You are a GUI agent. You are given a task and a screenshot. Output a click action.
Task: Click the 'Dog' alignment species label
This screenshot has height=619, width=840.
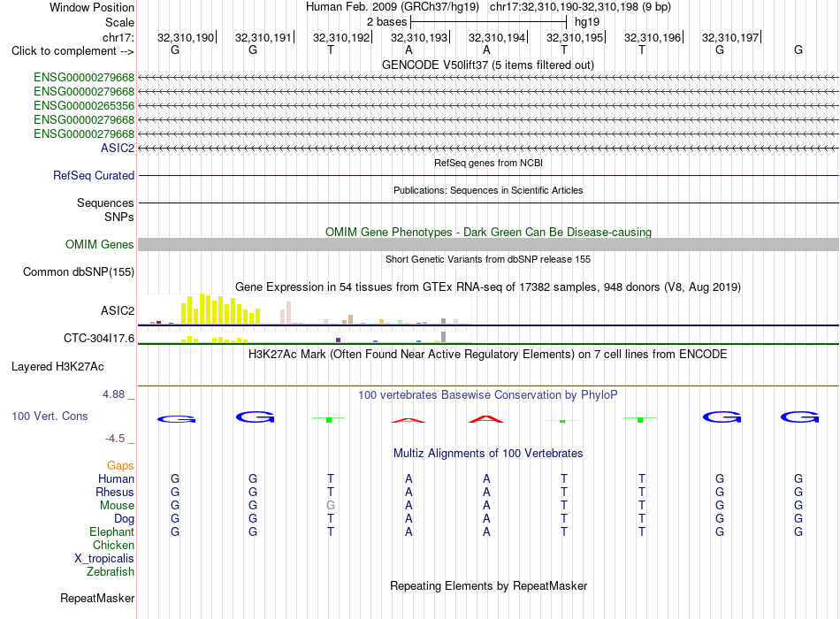coord(125,519)
